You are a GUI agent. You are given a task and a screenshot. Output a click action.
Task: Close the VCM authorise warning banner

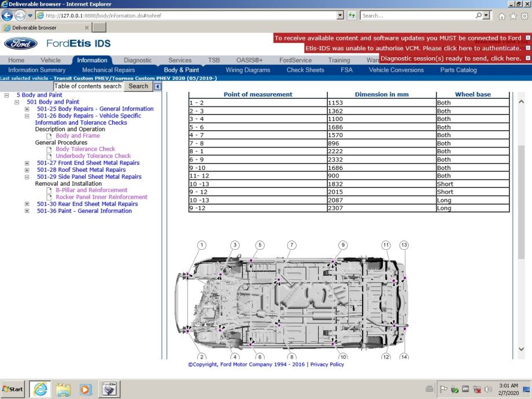coord(527,48)
